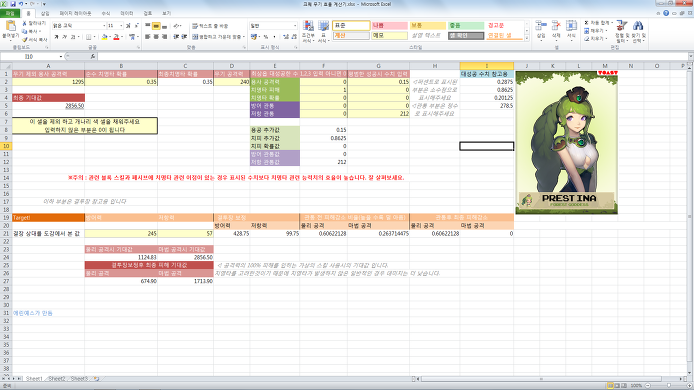Apply the 나쁨 (Bad) cell style
Image resolution: width=694 pixels, height=390 pixels.
(x=389, y=26)
